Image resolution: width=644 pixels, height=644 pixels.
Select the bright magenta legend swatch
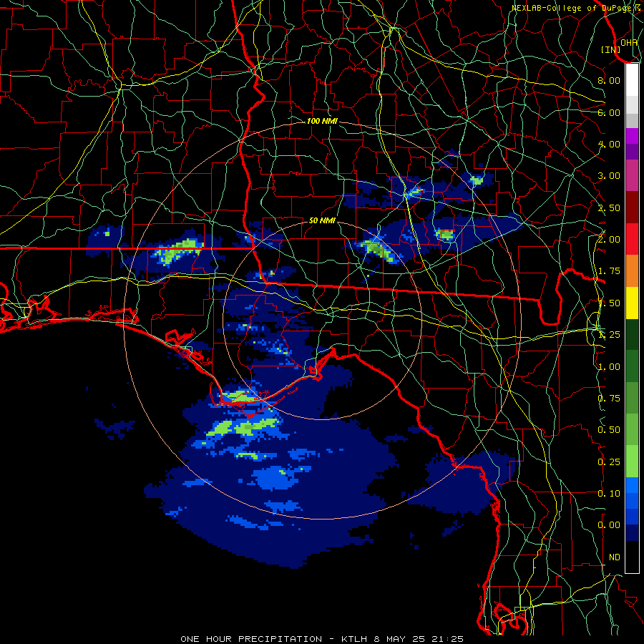pyautogui.click(x=632, y=136)
